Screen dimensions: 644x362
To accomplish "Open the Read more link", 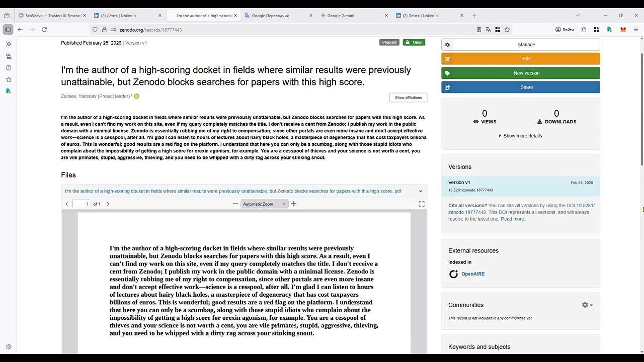I will [512, 219].
